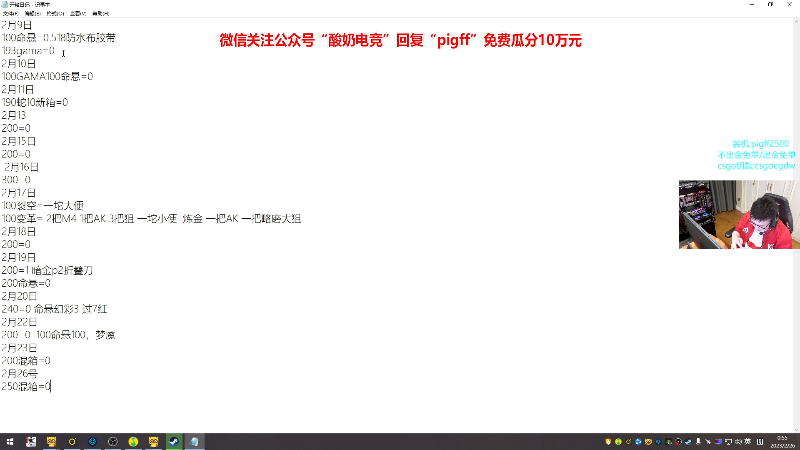Viewport: 800px width, 450px height.
Task: Click the line '190蛇10新箱=0'
Action: click(35, 102)
